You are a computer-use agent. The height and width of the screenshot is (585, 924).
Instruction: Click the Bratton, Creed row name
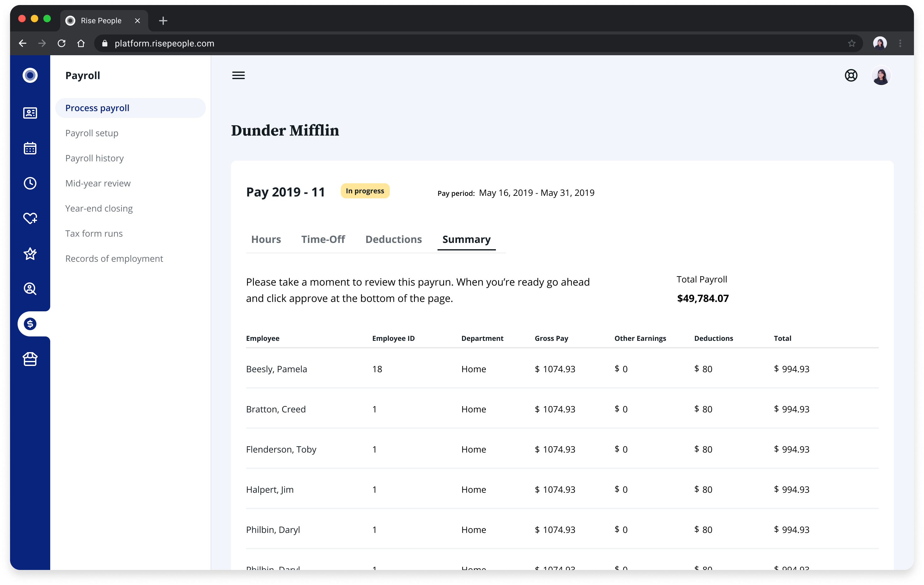click(x=276, y=409)
